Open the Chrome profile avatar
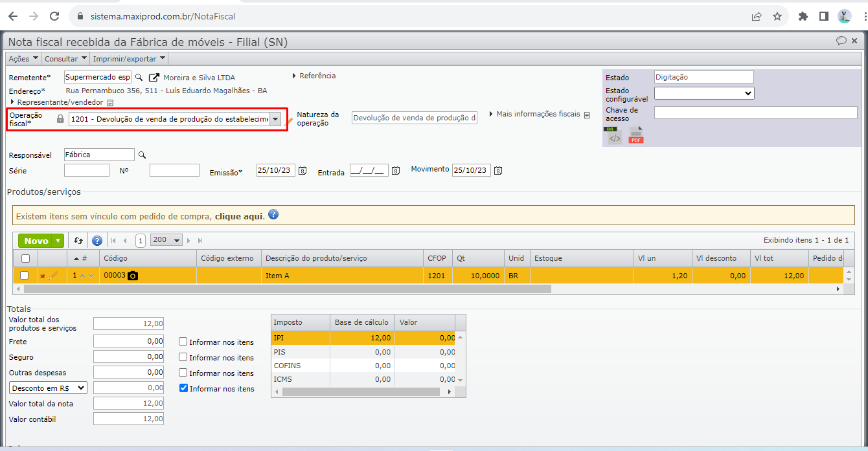 click(844, 16)
